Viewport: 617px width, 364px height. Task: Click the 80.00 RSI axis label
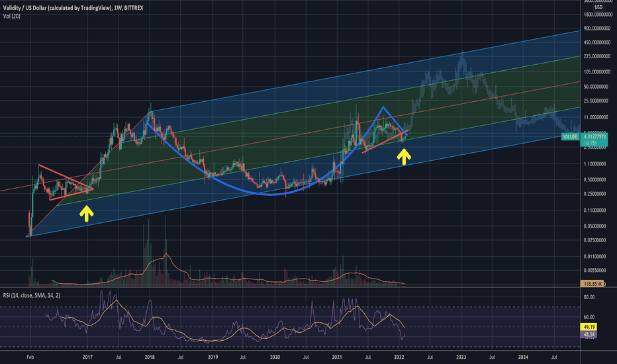[x=589, y=298]
